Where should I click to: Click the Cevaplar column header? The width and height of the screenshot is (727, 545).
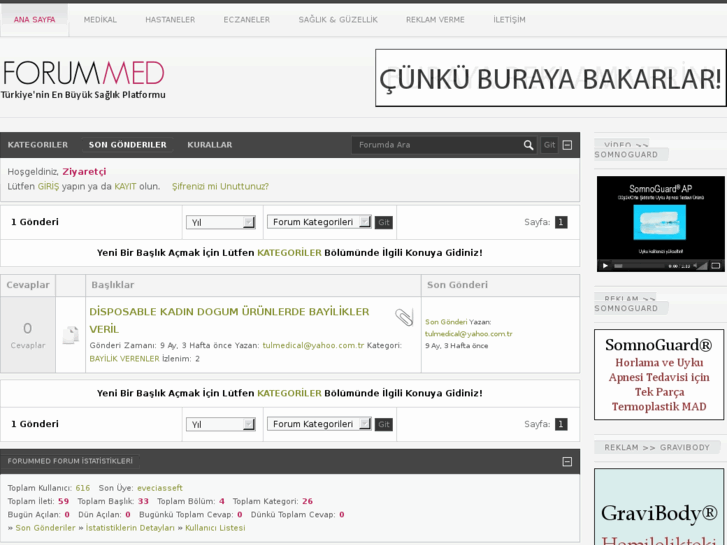click(28, 285)
